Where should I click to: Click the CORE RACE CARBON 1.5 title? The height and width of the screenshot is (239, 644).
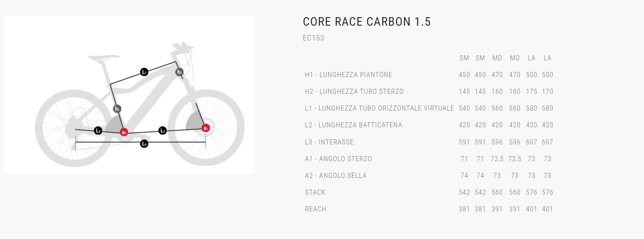pos(367,22)
